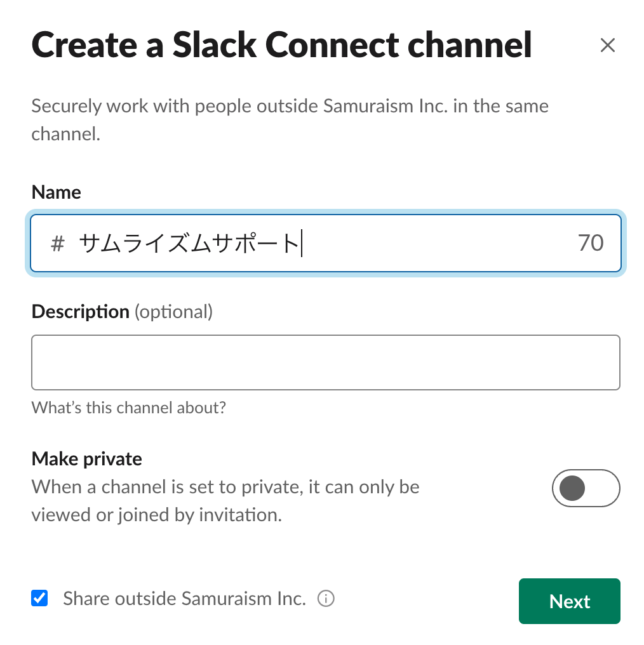This screenshot has height=645, width=644.
Task: Click the typed サムライズムサポート channel name text
Action: point(189,244)
